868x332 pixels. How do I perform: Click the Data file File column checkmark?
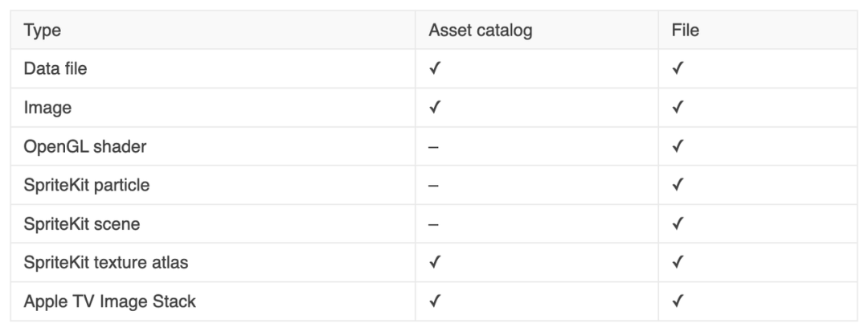(x=677, y=69)
